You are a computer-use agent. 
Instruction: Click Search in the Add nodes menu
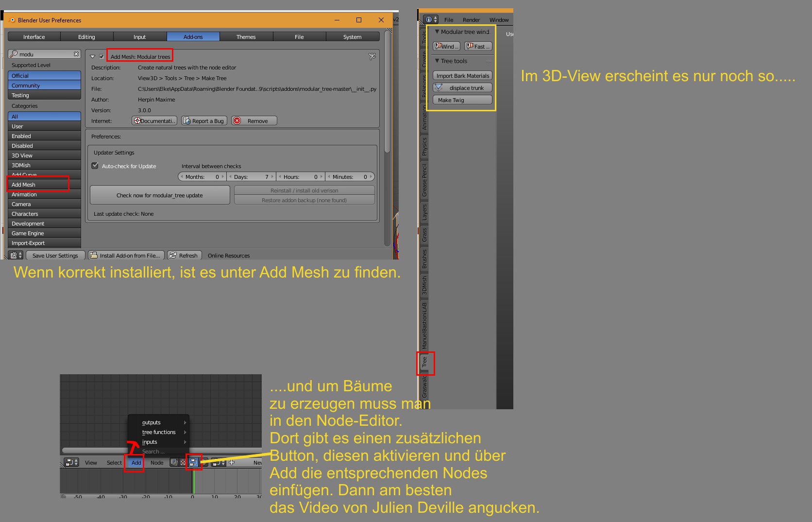click(x=159, y=452)
